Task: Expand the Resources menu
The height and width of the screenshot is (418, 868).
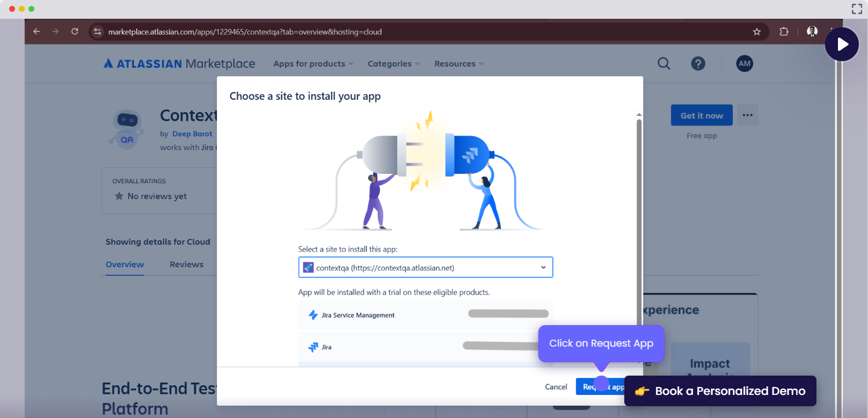Action: (x=458, y=64)
